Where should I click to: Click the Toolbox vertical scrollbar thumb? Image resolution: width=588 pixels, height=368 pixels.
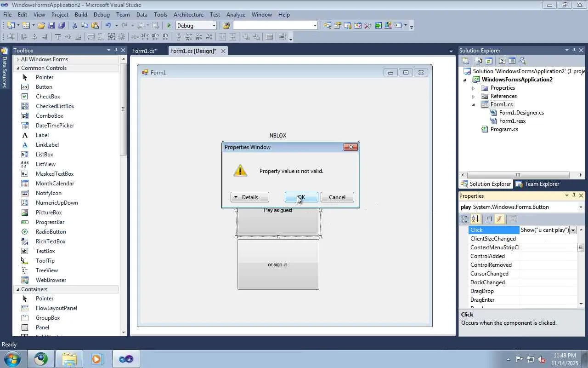coord(123,109)
